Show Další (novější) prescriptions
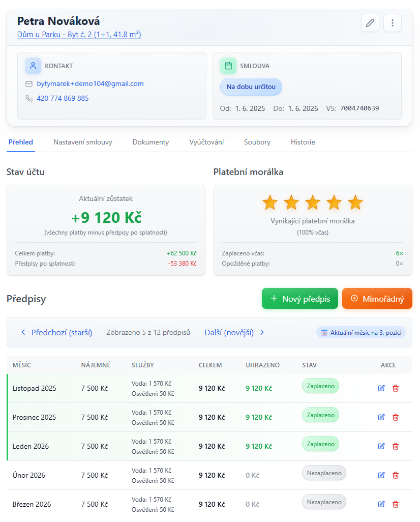 click(234, 332)
